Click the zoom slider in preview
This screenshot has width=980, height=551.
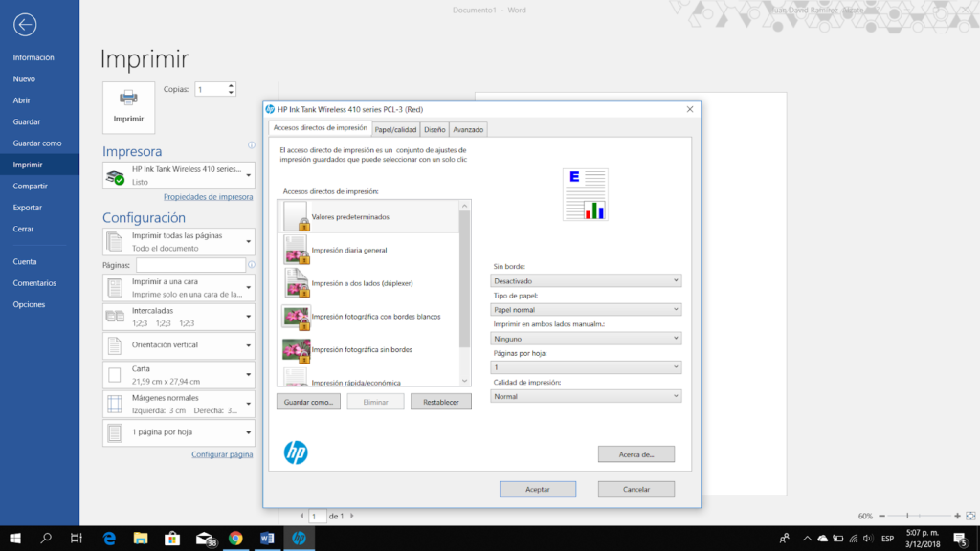(920, 516)
